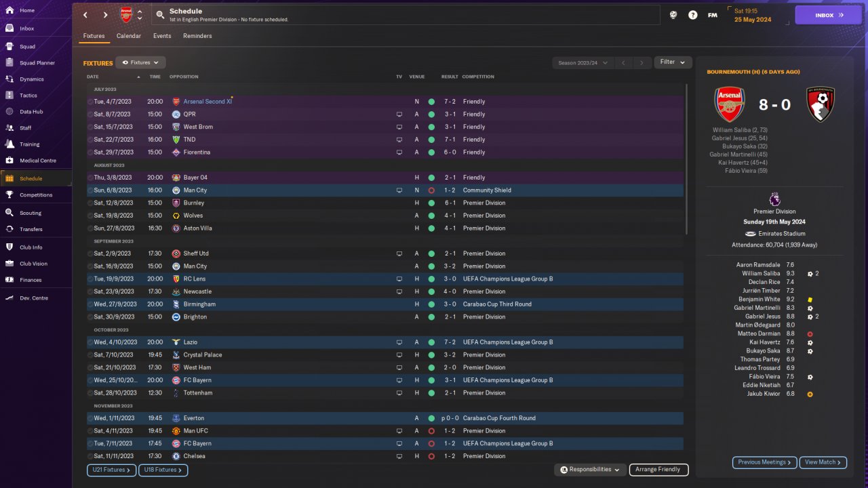Click the Opposition column header
868x488 pixels.
coord(185,77)
